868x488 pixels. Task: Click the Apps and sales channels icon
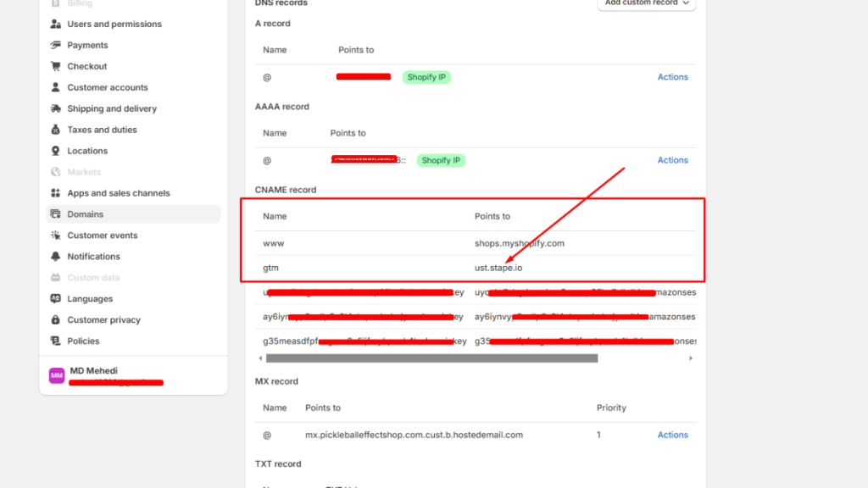55,193
